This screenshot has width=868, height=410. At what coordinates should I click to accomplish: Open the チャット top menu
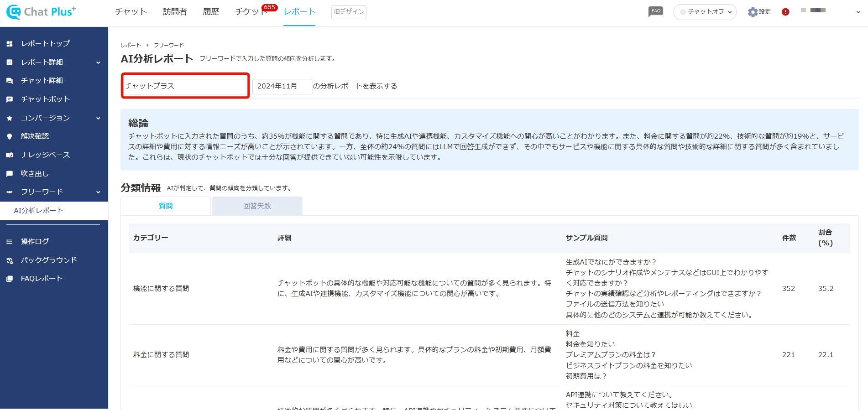[x=131, y=12]
